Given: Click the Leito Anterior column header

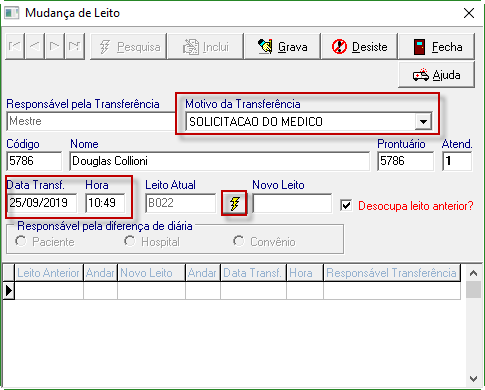Looking at the screenshot, I should pyautogui.click(x=49, y=273).
